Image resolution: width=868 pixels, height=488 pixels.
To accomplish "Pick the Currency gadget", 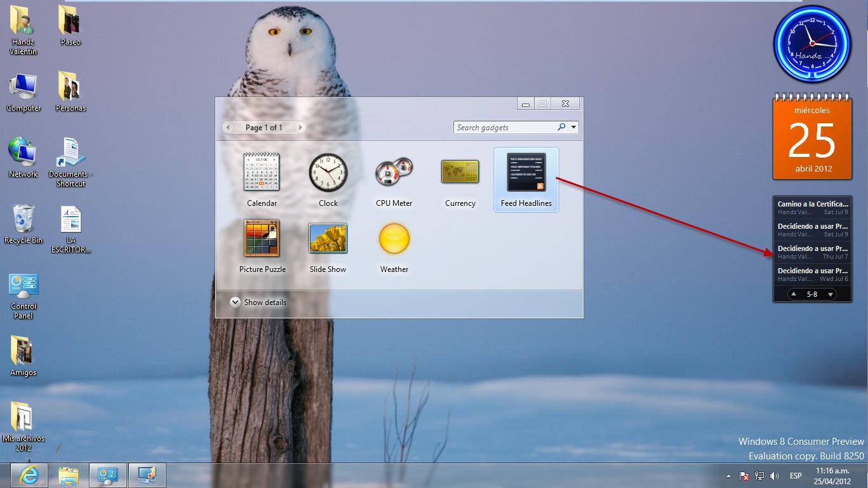I will [x=460, y=172].
